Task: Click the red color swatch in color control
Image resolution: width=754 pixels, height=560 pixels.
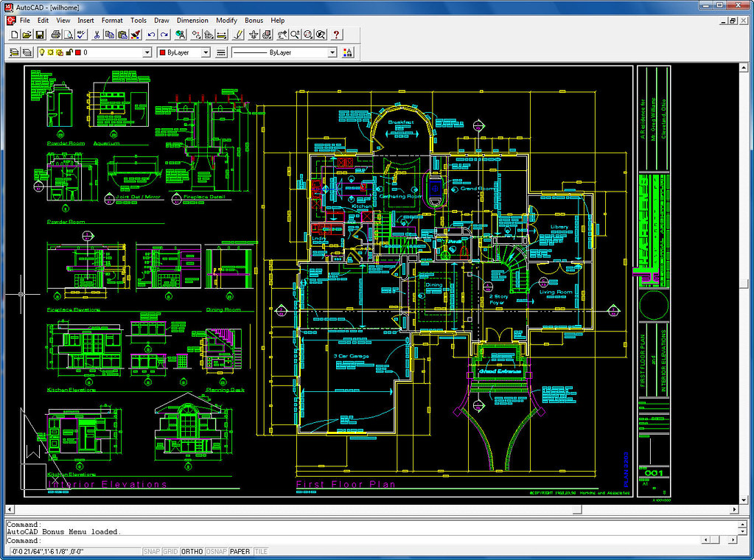Action: click(x=163, y=53)
